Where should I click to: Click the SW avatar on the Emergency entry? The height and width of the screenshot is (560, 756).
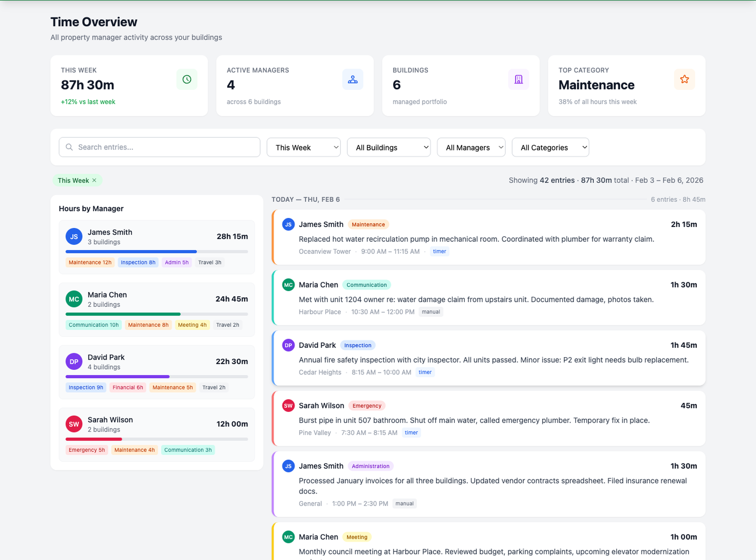click(288, 406)
